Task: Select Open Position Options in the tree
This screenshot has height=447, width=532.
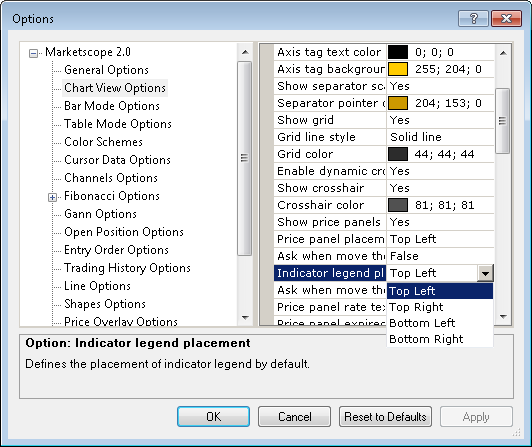Action: click(124, 232)
